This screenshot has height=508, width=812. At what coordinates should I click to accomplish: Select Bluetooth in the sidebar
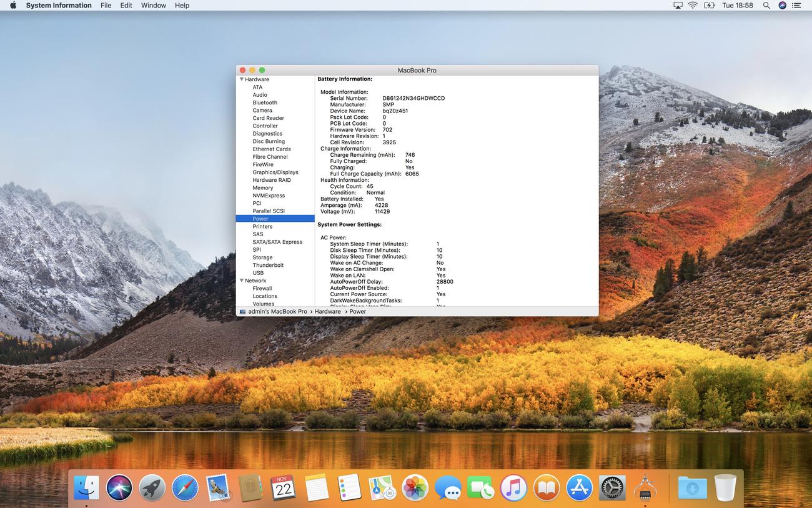(265, 102)
